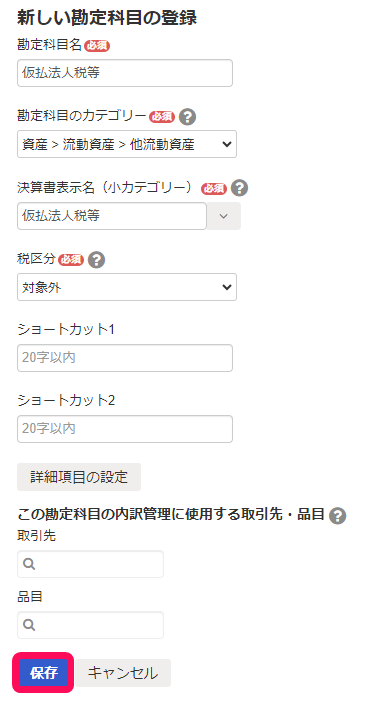The image size is (389, 701).
Task: Click the 勘定科目名 text field
Action: (125, 73)
